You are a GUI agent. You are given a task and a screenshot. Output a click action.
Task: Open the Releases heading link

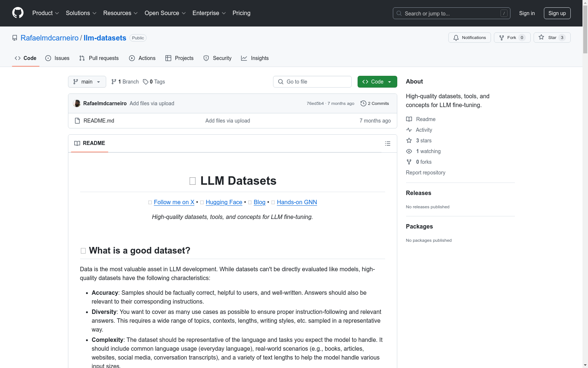(x=419, y=193)
